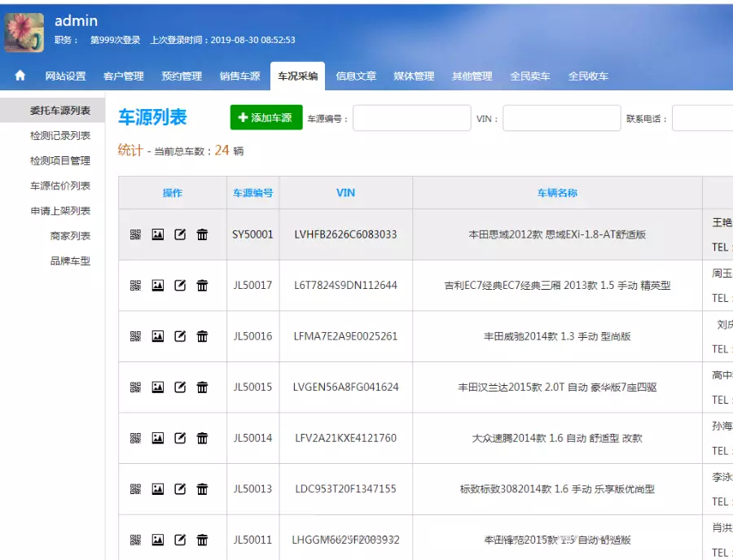Click the home icon in navigation bar
The image size is (733, 560).
pyautogui.click(x=20, y=76)
